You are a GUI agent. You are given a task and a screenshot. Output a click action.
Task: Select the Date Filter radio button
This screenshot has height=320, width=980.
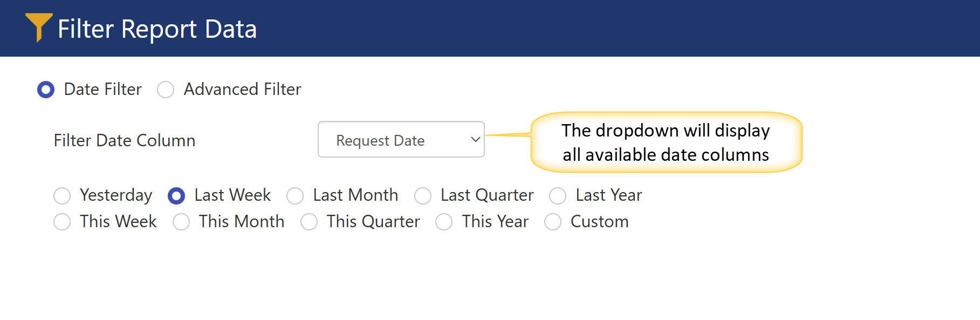(x=46, y=90)
